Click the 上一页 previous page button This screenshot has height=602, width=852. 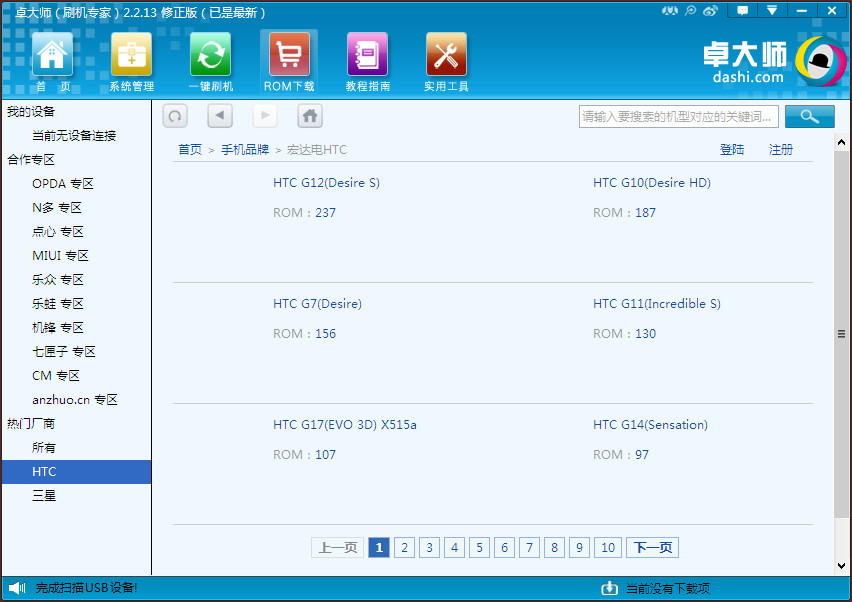(x=337, y=548)
